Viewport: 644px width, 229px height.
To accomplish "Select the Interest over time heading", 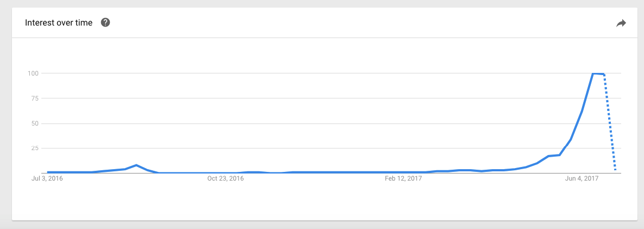I will (59, 23).
